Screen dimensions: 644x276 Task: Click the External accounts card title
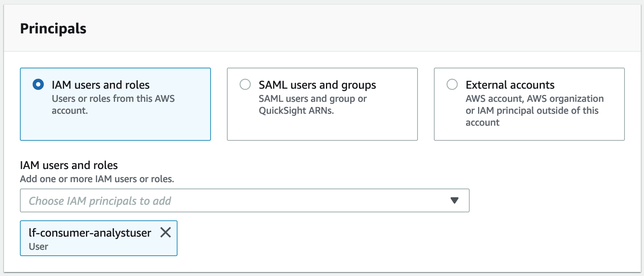tap(510, 85)
